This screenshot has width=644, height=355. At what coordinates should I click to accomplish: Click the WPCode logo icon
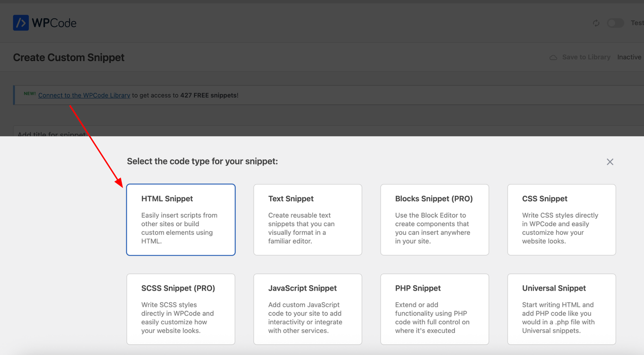point(21,23)
